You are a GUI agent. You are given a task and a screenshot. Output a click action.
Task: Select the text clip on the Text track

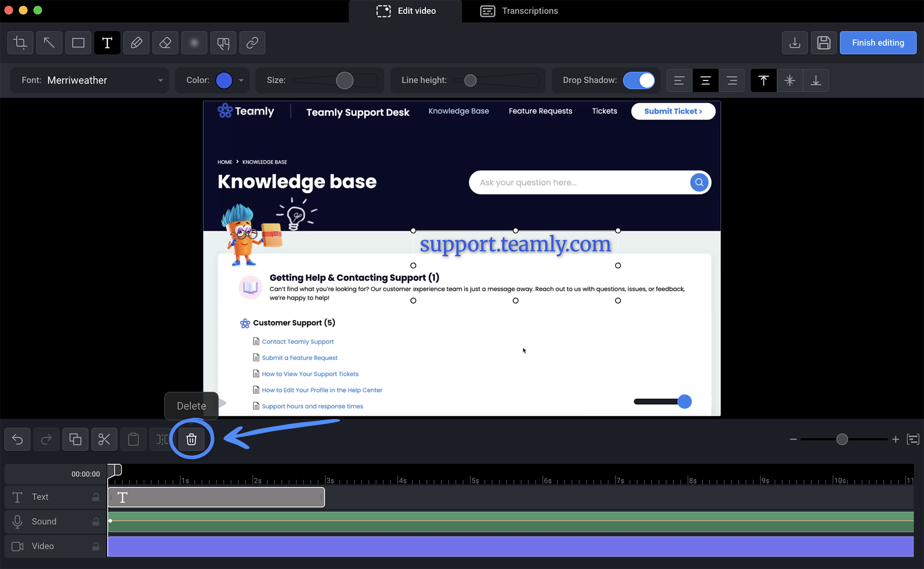(x=216, y=497)
